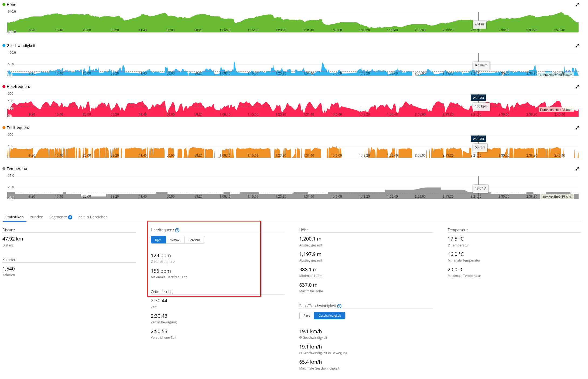
Task: Select Pace display mode
Action: click(x=307, y=316)
